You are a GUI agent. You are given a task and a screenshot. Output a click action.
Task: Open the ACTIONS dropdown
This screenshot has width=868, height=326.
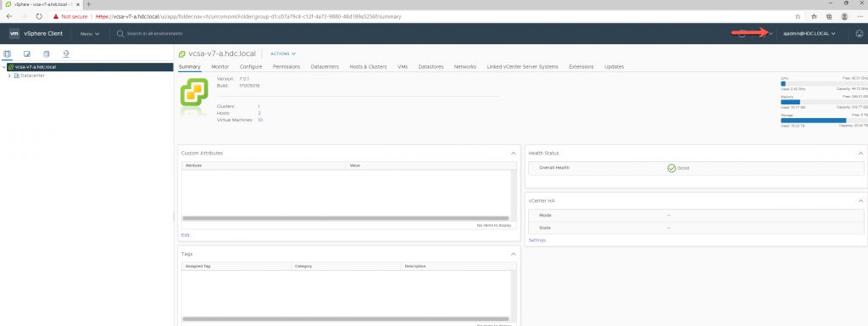coord(283,53)
